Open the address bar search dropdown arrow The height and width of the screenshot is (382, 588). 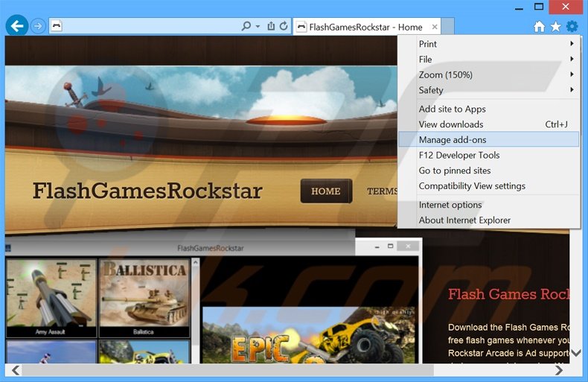tap(258, 26)
